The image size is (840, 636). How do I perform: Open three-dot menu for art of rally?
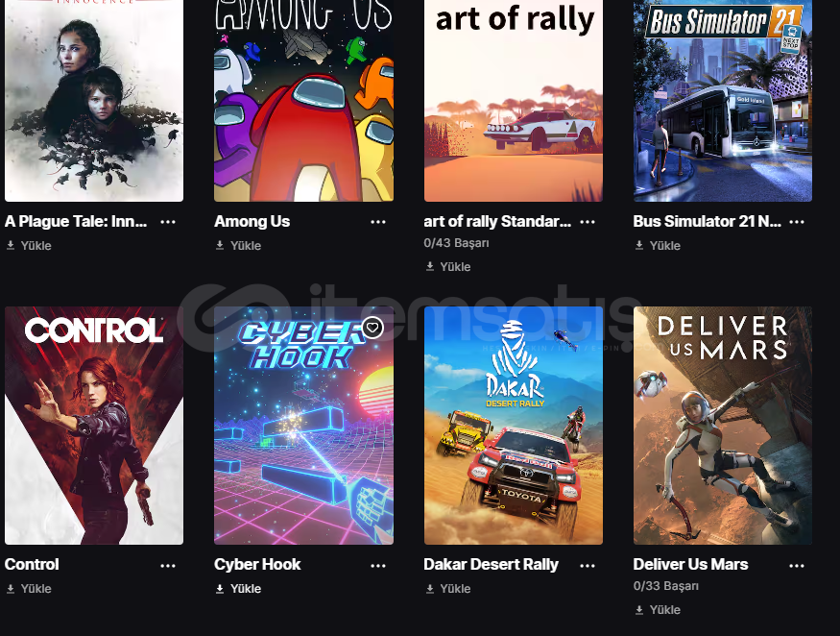588,222
